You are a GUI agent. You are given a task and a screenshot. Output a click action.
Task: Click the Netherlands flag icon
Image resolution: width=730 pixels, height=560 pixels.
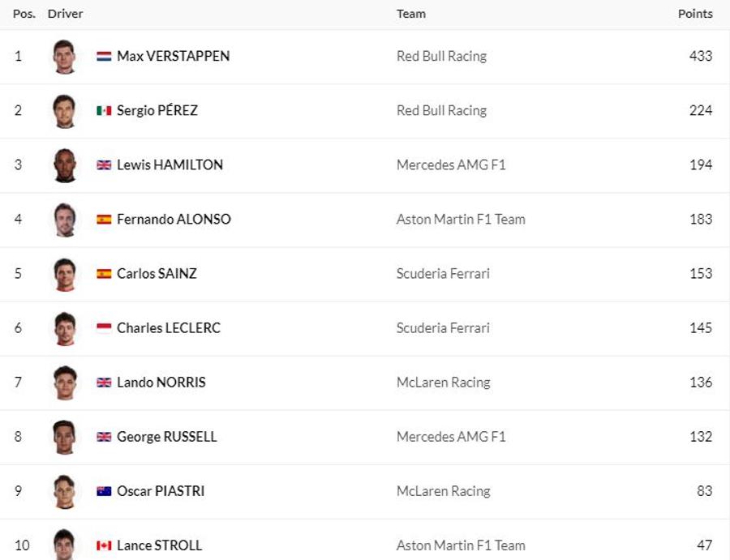104,57
